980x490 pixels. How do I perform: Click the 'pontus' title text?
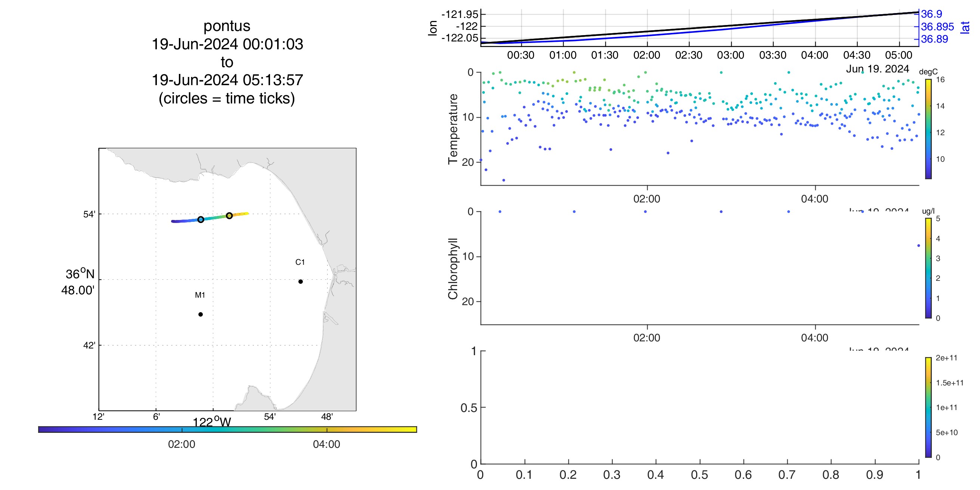pyautogui.click(x=227, y=26)
